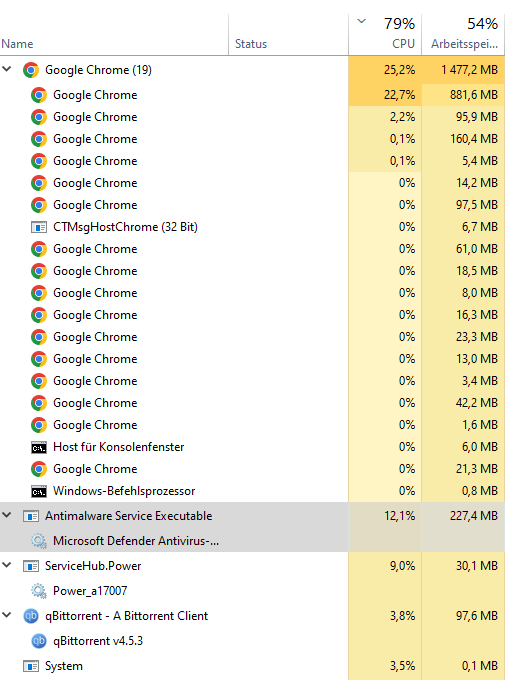
Task: Click the Host für Konsolenfenster console icon
Action: pyautogui.click(x=39, y=447)
